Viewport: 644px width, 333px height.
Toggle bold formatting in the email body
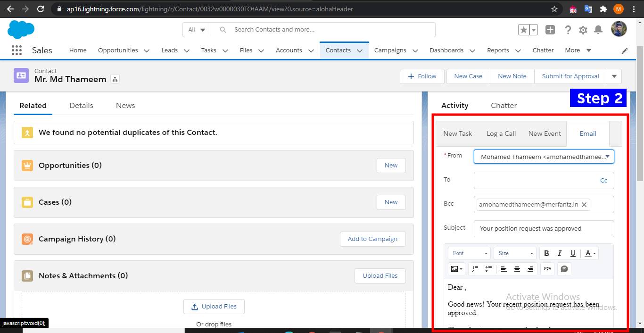[546, 253]
